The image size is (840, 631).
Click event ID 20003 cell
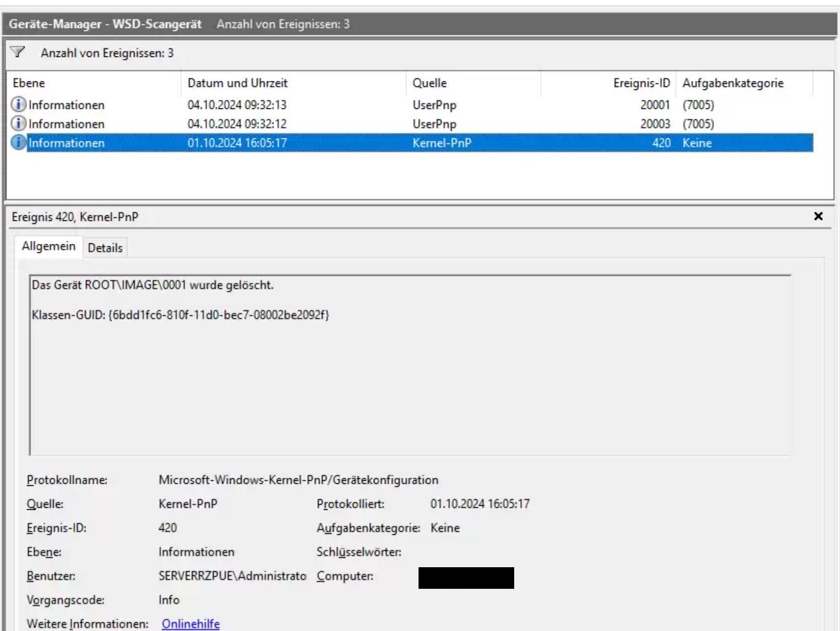[655, 124]
